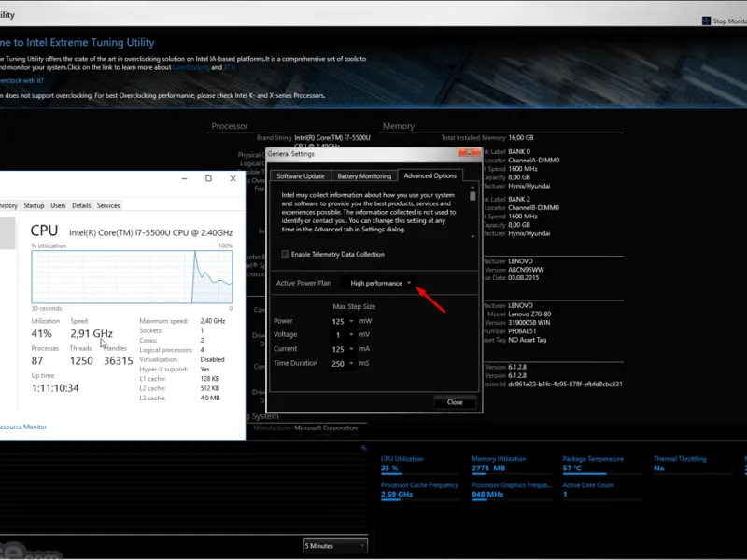Select the Advanced Options tab
Screen dimensions: 747x560
point(430,175)
